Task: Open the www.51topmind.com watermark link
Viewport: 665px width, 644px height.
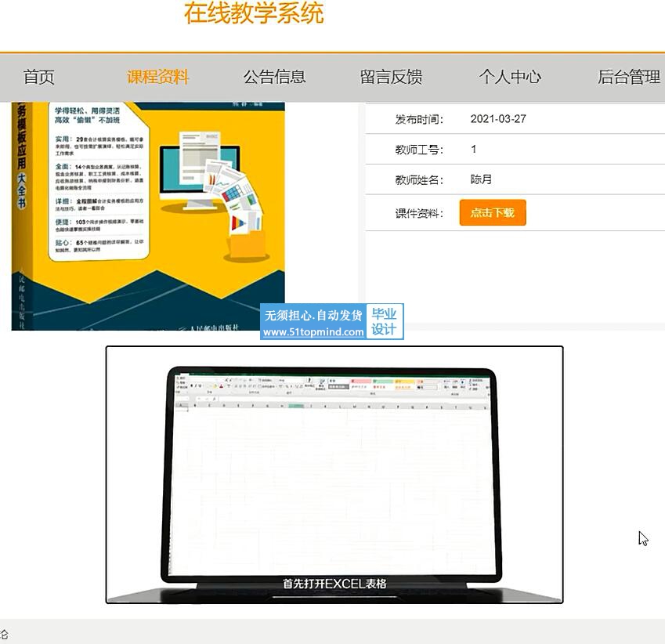Action: point(313,332)
